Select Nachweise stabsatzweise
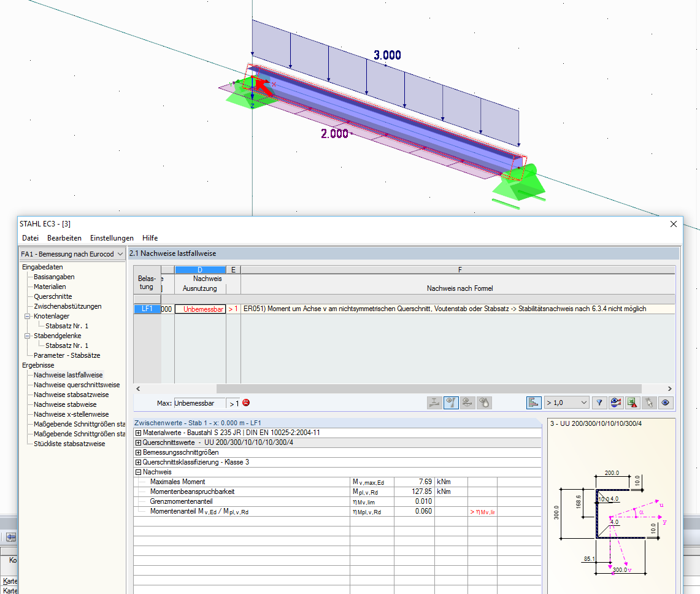 pos(71,395)
